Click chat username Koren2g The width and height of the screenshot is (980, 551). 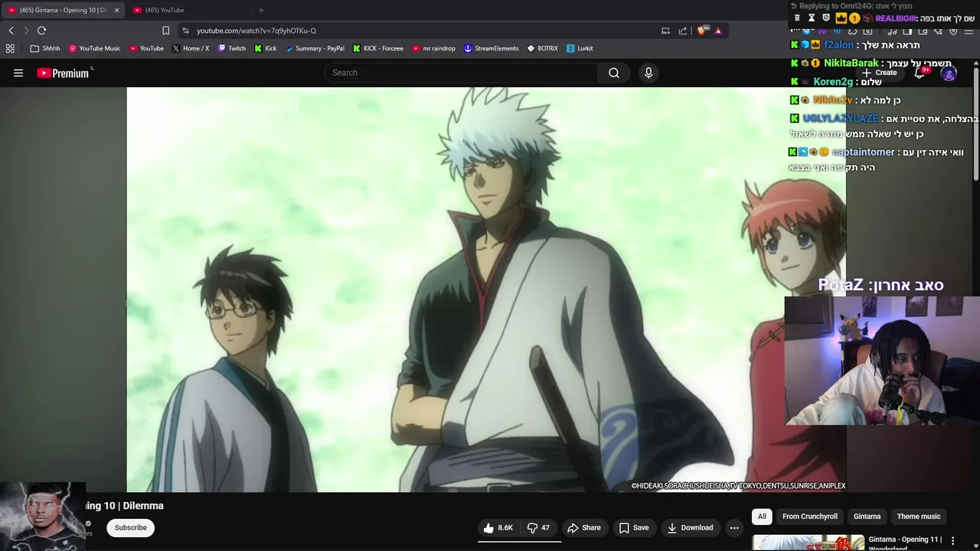click(x=833, y=82)
